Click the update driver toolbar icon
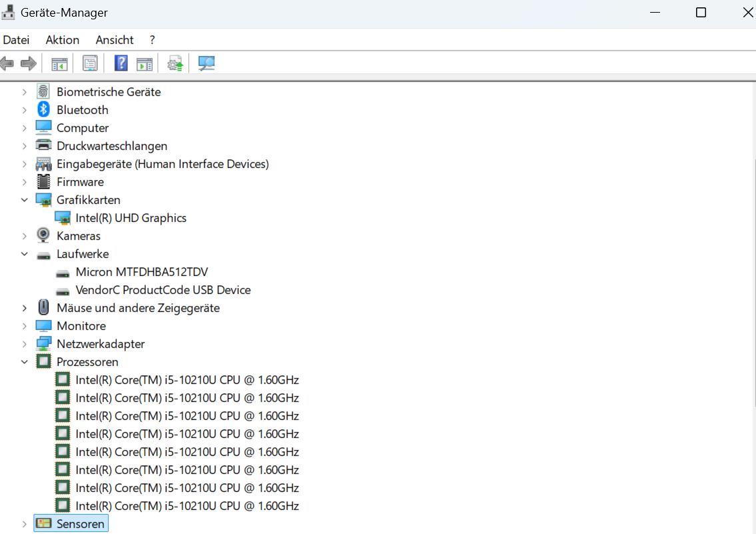The width and height of the screenshot is (756, 534). (175, 63)
